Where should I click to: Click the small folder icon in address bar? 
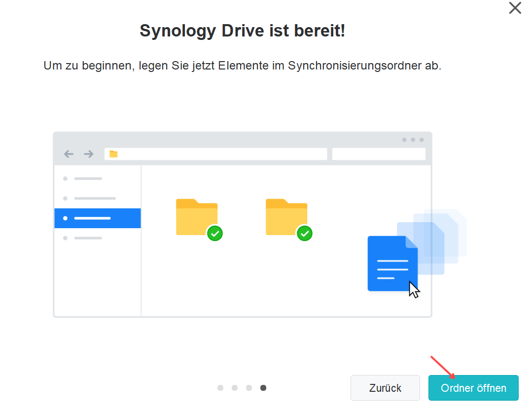[x=114, y=154]
